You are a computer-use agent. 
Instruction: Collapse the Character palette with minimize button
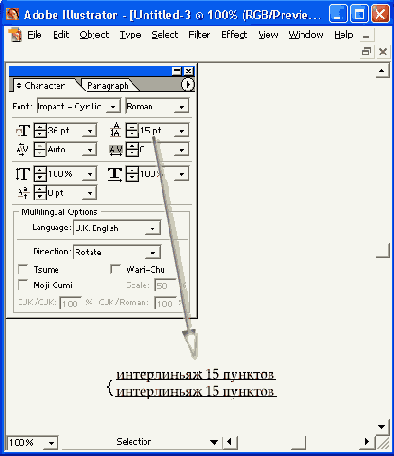point(177,71)
